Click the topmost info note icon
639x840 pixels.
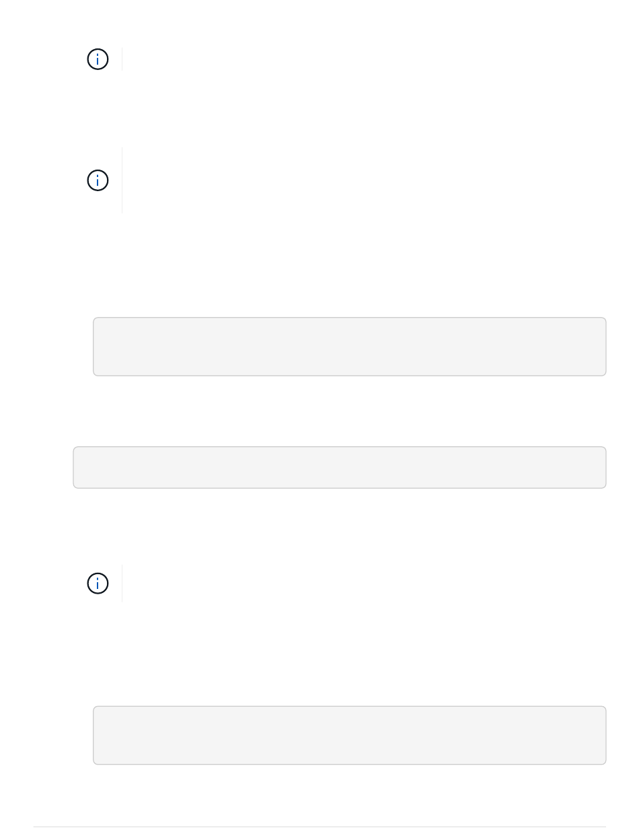[98, 59]
